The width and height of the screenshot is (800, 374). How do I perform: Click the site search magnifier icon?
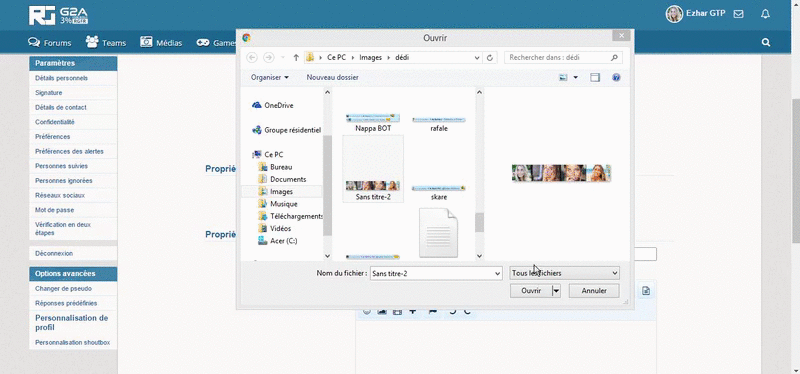click(766, 42)
